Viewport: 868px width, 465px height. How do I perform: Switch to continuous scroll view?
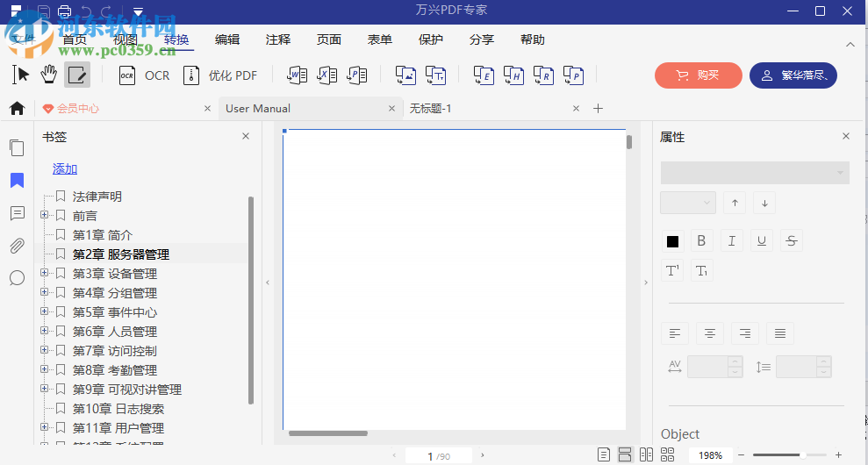[x=625, y=454]
